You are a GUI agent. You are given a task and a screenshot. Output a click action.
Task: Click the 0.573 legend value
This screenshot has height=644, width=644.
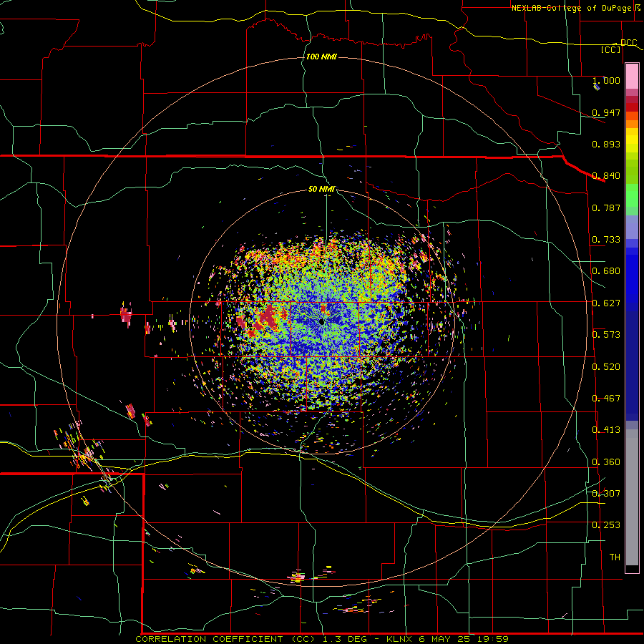[x=606, y=335]
